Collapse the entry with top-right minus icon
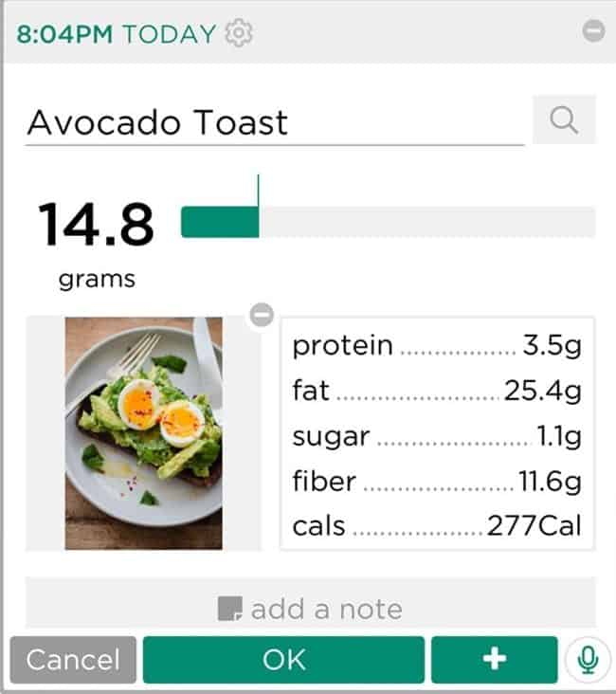The width and height of the screenshot is (616, 694). coord(593,31)
